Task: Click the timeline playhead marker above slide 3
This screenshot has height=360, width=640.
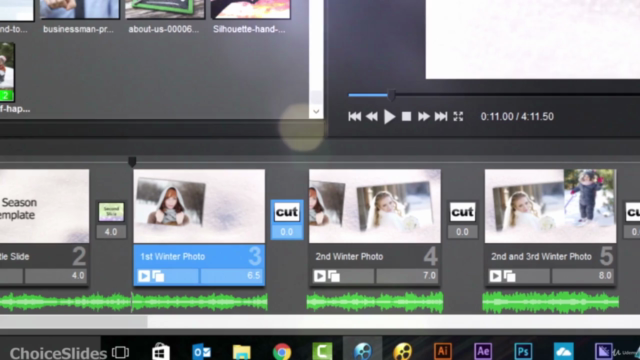Action: 132,162
